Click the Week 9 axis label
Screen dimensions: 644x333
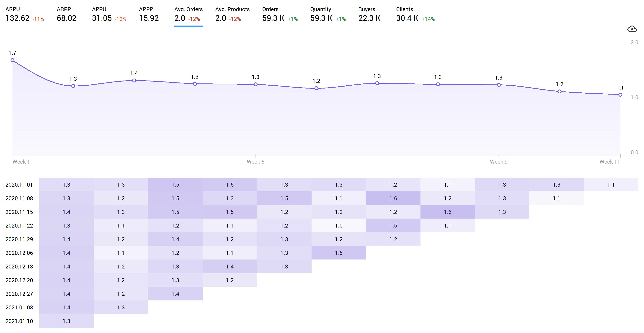click(499, 162)
